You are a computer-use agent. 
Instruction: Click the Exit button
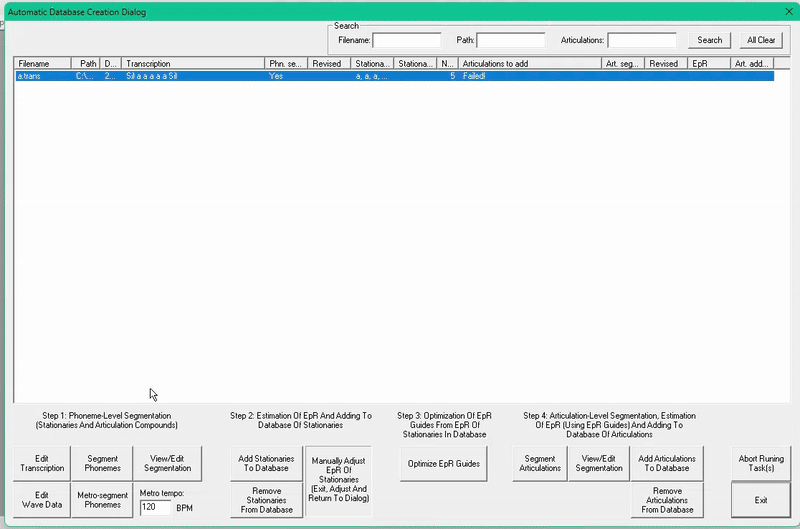click(760, 500)
